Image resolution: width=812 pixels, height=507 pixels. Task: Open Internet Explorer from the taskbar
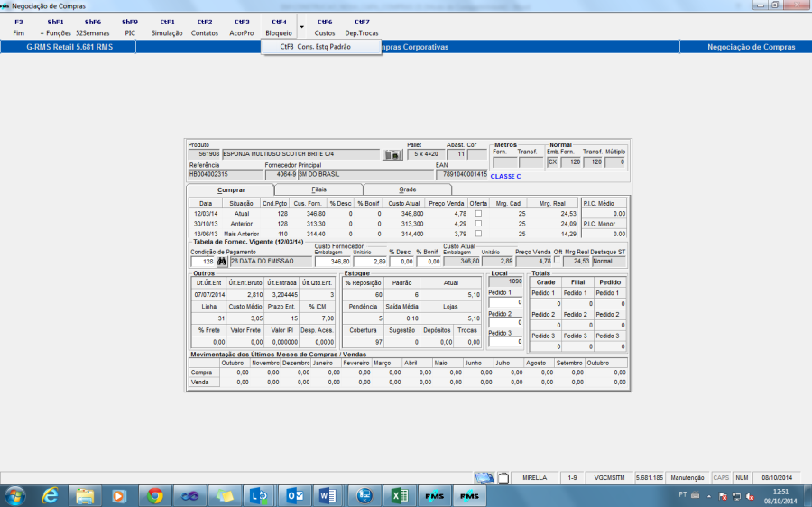coord(51,495)
